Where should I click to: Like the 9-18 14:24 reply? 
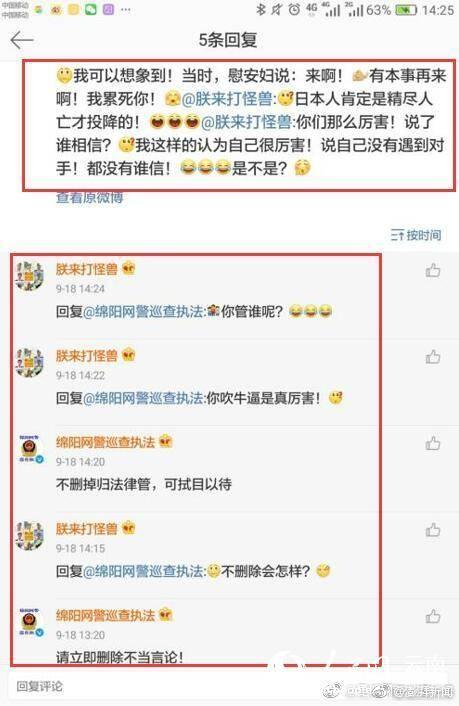tap(432, 270)
